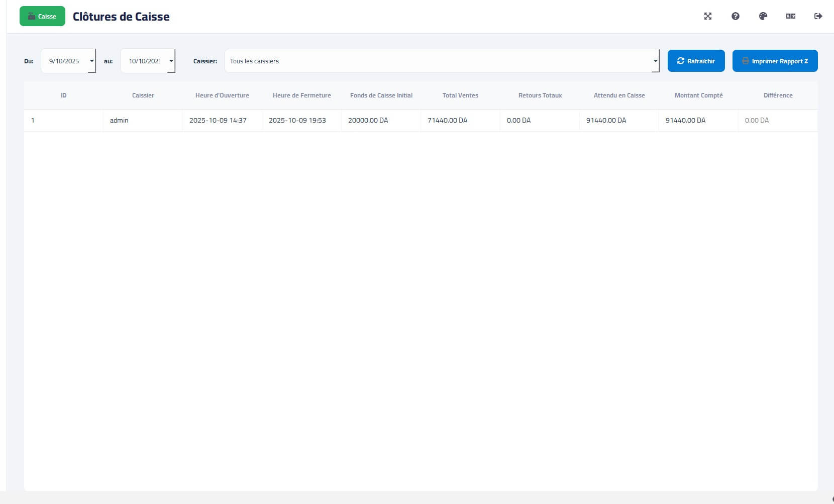Print the Rapport Z report
This screenshot has width=834, height=504.
tap(775, 61)
